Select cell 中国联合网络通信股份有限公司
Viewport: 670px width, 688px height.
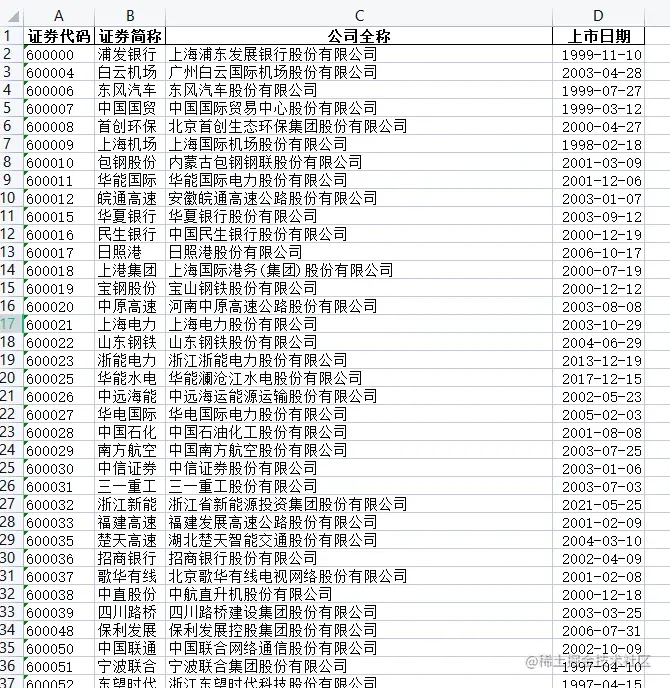point(359,648)
